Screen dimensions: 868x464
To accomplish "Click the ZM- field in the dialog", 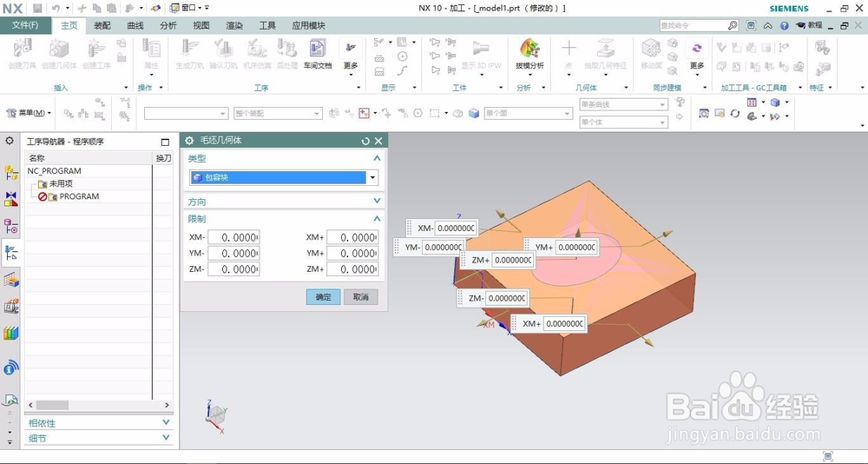I will point(233,269).
